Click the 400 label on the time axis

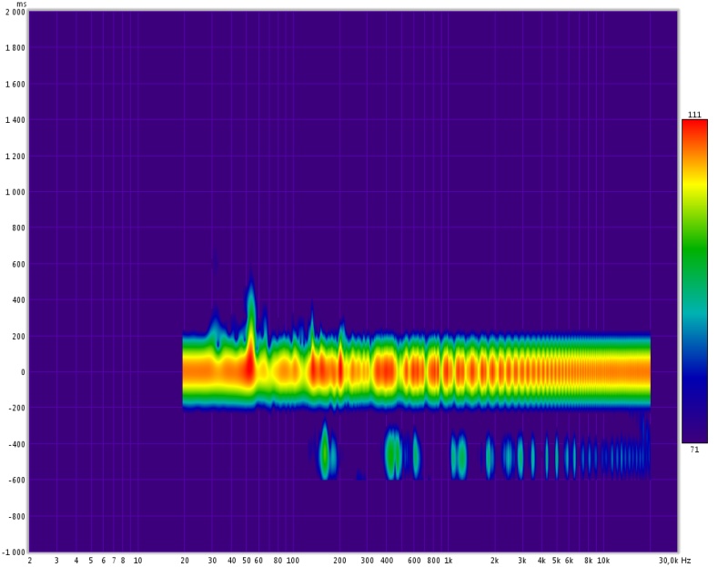(x=17, y=300)
